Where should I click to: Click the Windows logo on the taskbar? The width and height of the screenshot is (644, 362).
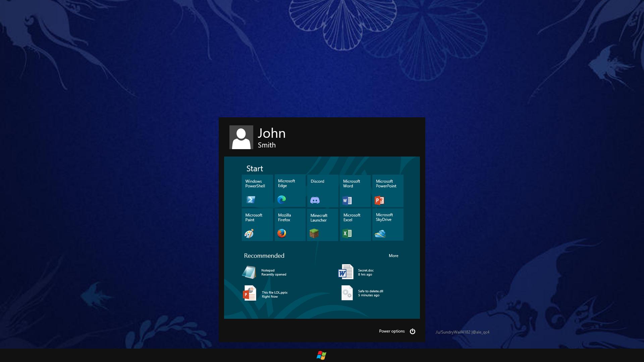(x=321, y=356)
